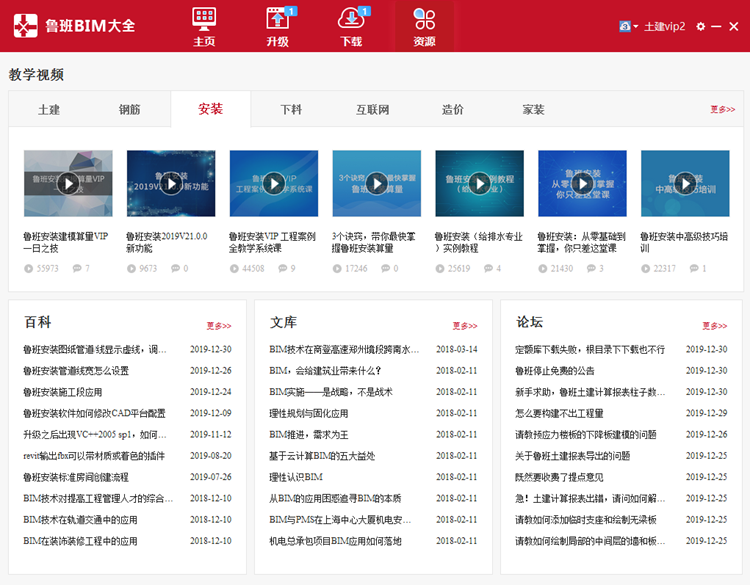
Task: Click the comment icon beside 1
Action: click(x=694, y=268)
